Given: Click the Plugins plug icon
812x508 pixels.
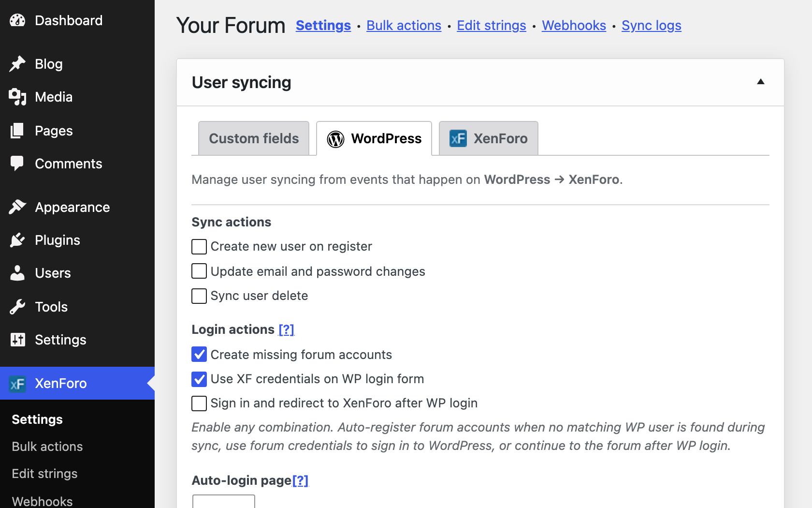Looking at the screenshot, I should pyautogui.click(x=17, y=240).
